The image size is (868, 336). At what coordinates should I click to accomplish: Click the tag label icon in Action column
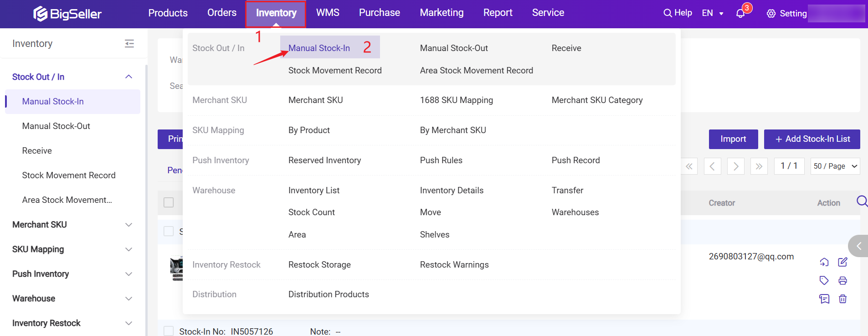click(824, 280)
